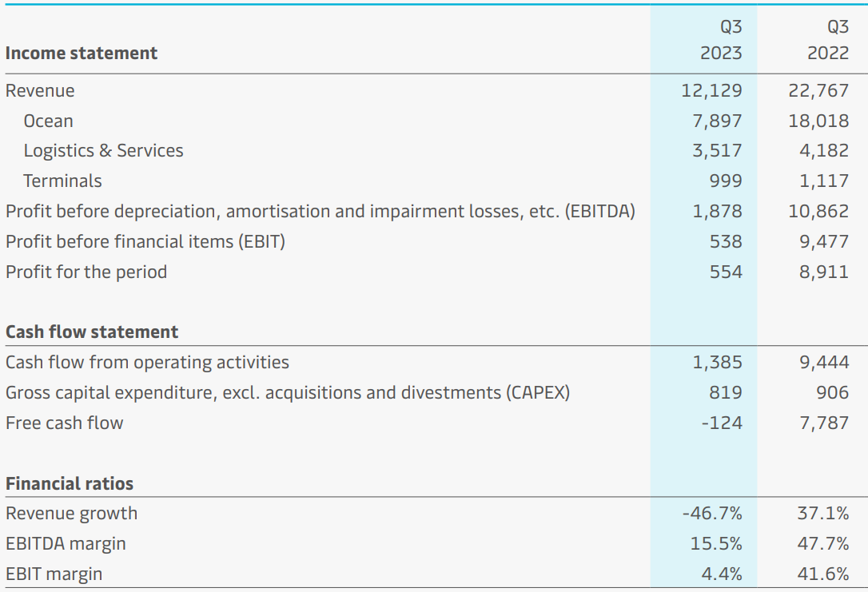The image size is (868, 592).
Task: Click the Logistics & Services row label
Action: click(x=103, y=151)
